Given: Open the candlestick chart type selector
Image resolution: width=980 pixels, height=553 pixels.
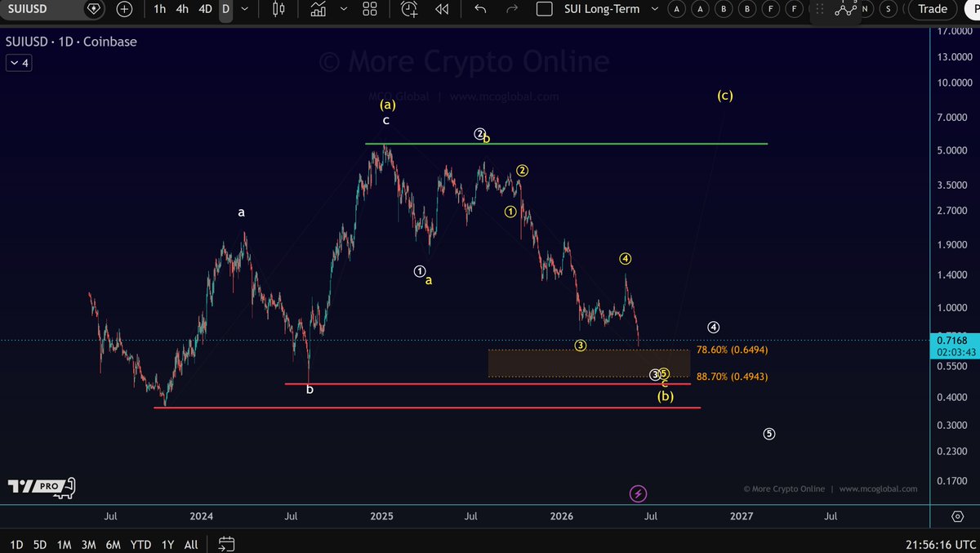Looking at the screenshot, I should pyautogui.click(x=278, y=9).
